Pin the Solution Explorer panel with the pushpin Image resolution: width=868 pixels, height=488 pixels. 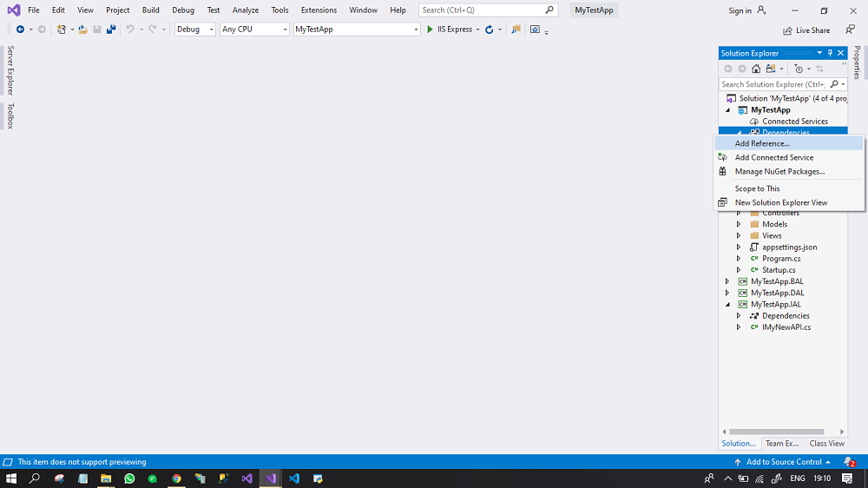pyautogui.click(x=830, y=53)
